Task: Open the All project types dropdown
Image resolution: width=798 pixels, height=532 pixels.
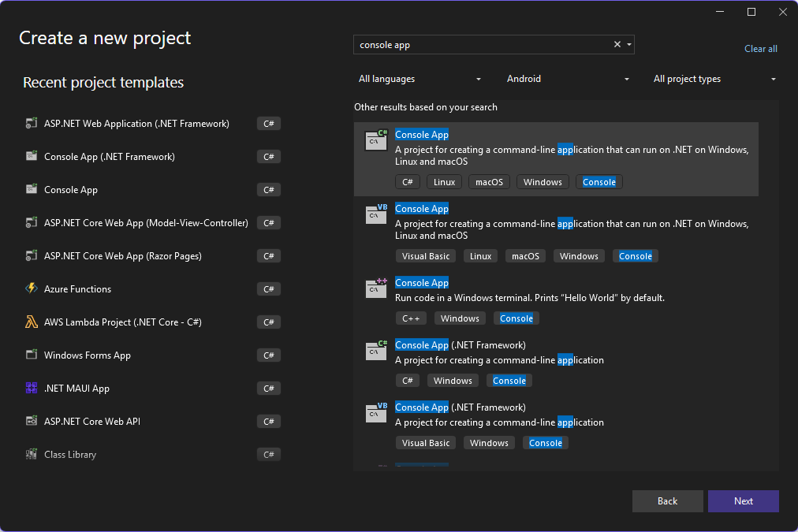Action: [x=714, y=79]
